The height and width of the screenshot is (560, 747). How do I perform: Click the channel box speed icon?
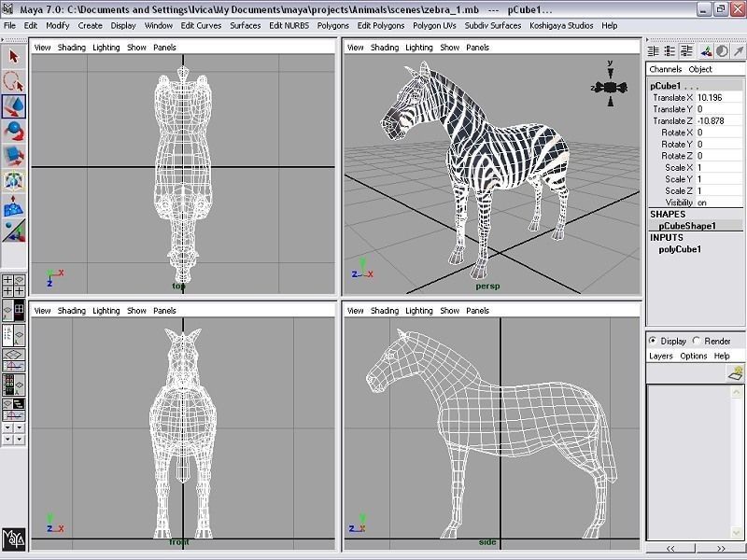[722, 51]
